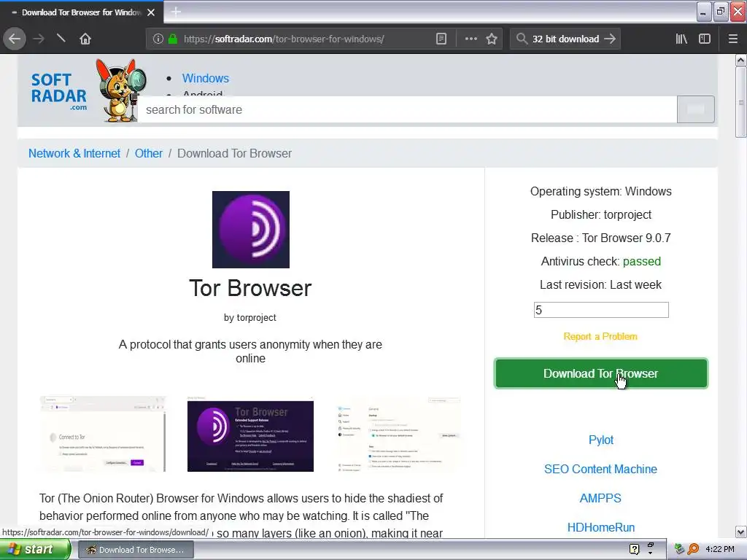The height and width of the screenshot is (560, 747).
Task: Open the Library bookmarks and history
Action: click(x=681, y=39)
